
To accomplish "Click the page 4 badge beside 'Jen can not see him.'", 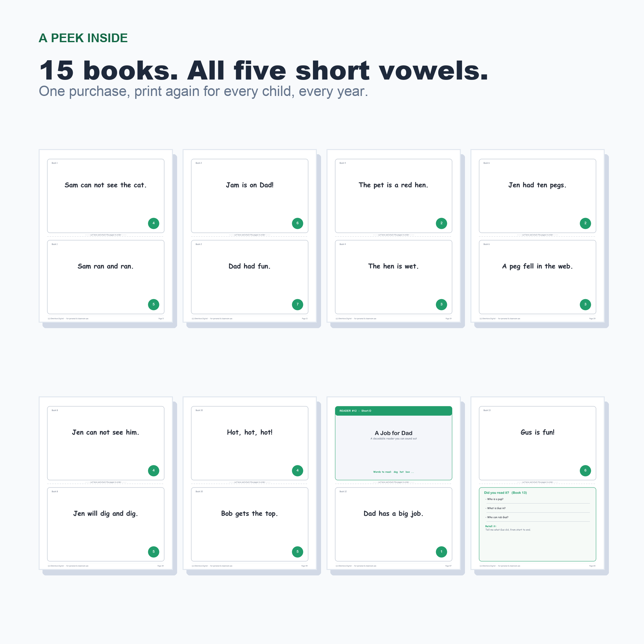I will click(154, 470).
